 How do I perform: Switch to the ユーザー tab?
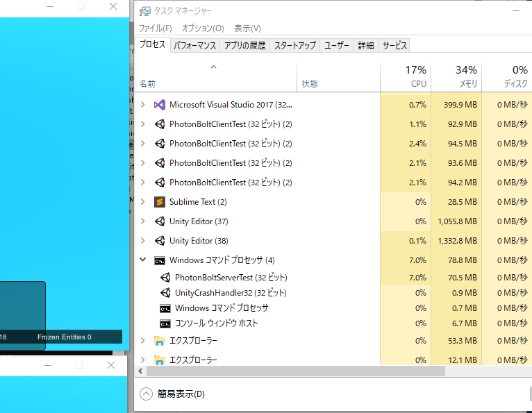coord(337,45)
